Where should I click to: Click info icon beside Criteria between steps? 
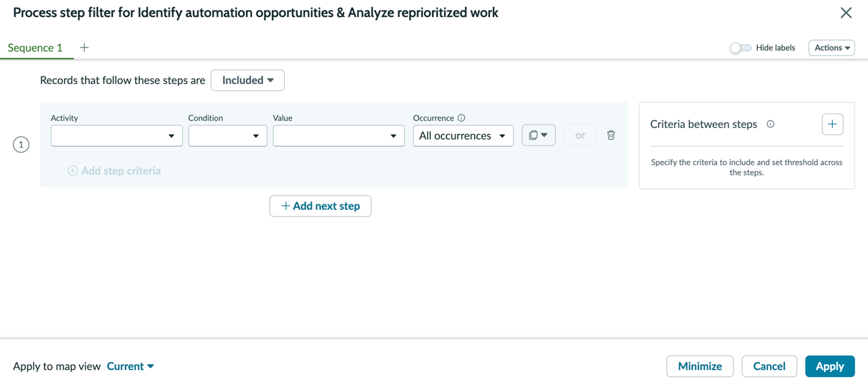771,125
